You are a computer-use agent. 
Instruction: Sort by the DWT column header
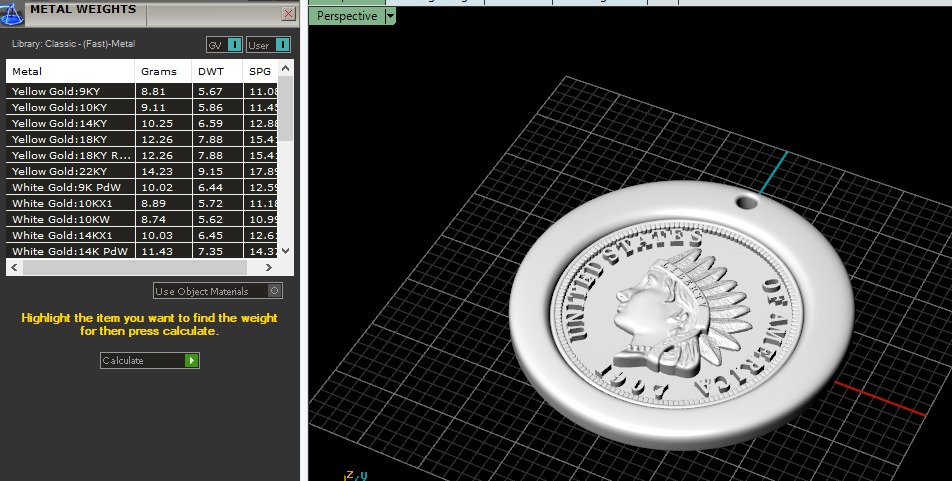tap(217, 71)
